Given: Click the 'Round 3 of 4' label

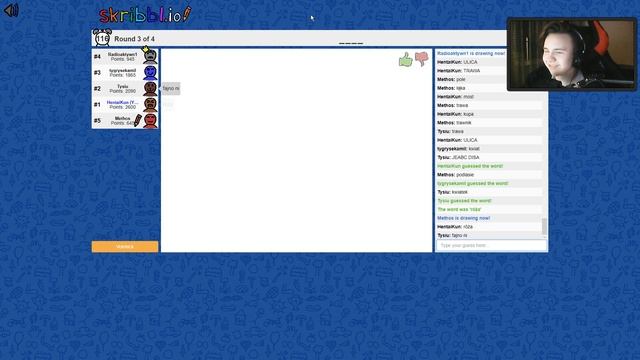Looking at the screenshot, I should coord(134,39).
